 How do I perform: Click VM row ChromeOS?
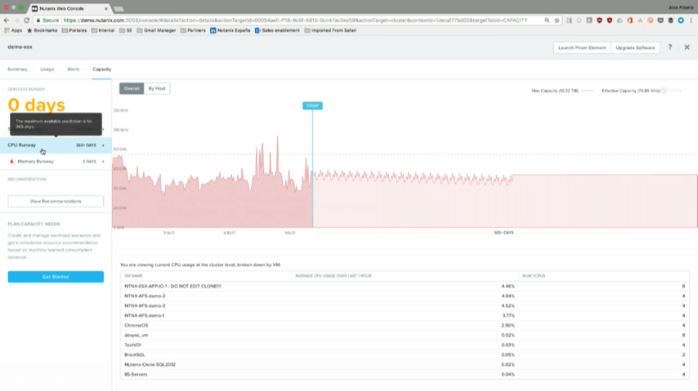click(404, 326)
